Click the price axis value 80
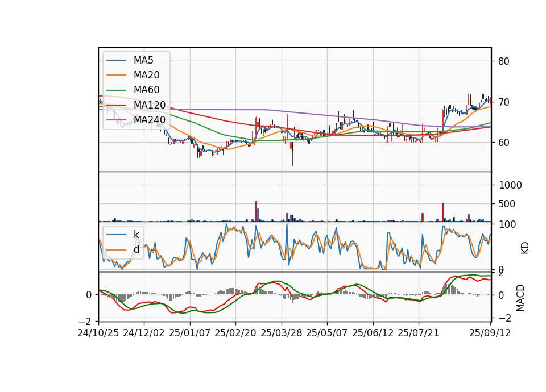 (x=504, y=61)
